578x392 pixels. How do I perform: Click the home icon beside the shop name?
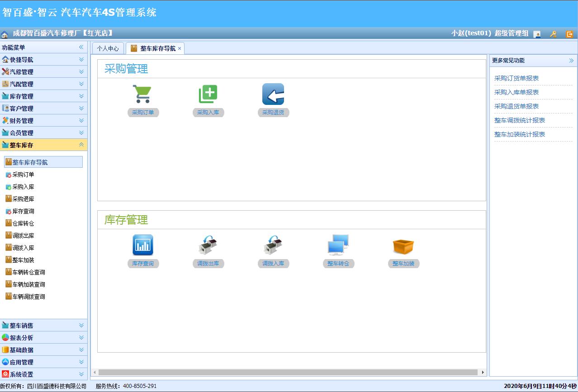pos(5,34)
